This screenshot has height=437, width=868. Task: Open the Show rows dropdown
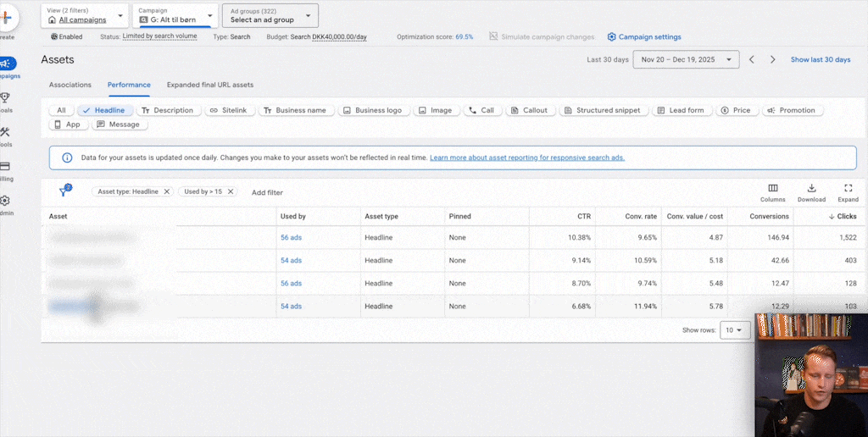tap(734, 330)
